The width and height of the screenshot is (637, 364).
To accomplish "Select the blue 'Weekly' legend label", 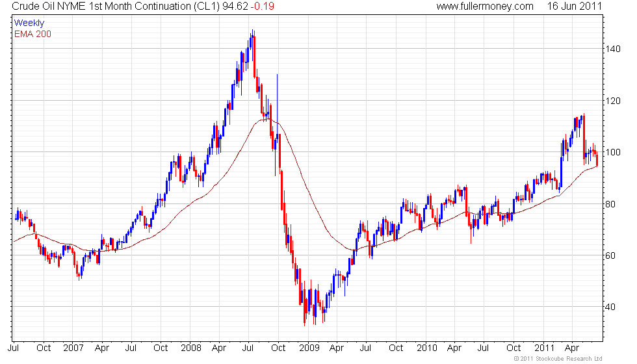I will (29, 23).
